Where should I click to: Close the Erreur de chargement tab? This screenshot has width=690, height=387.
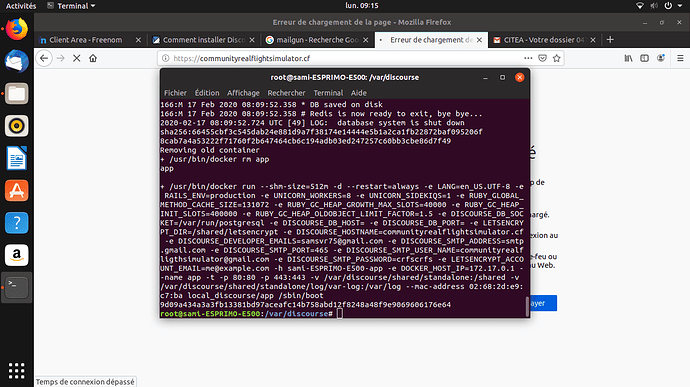point(479,40)
